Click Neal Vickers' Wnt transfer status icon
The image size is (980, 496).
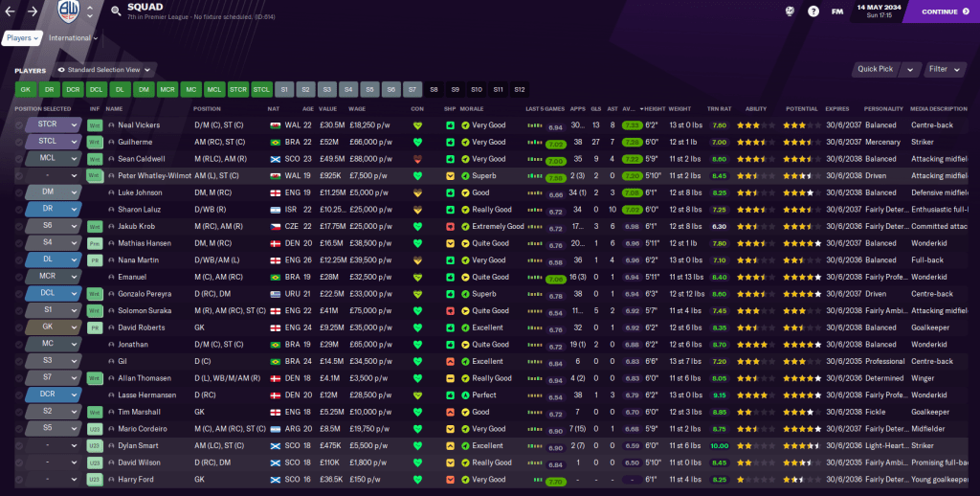point(95,125)
